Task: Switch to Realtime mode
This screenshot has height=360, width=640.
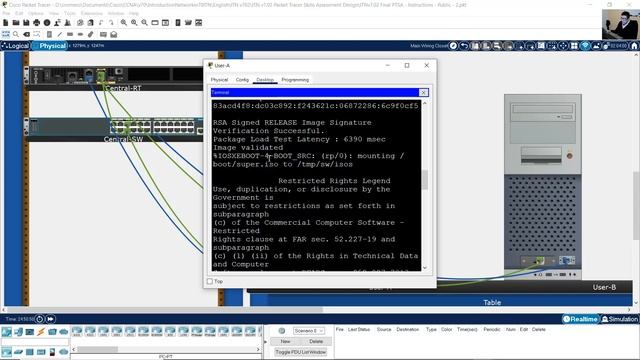Action: coord(580,319)
